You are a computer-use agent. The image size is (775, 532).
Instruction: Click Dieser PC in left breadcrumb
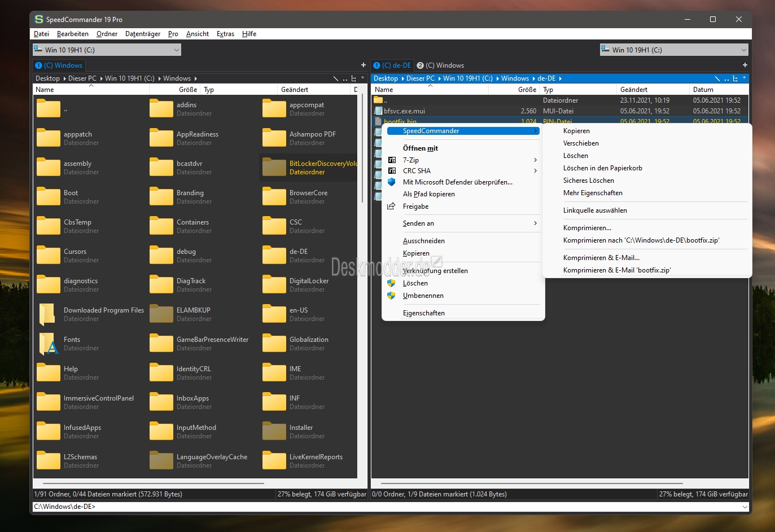pyautogui.click(x=82, y=78)
